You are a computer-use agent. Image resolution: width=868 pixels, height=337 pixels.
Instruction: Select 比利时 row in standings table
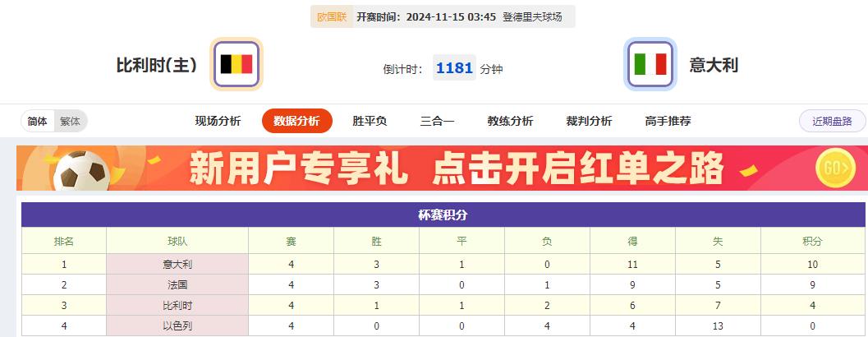[x=177, y=306]
